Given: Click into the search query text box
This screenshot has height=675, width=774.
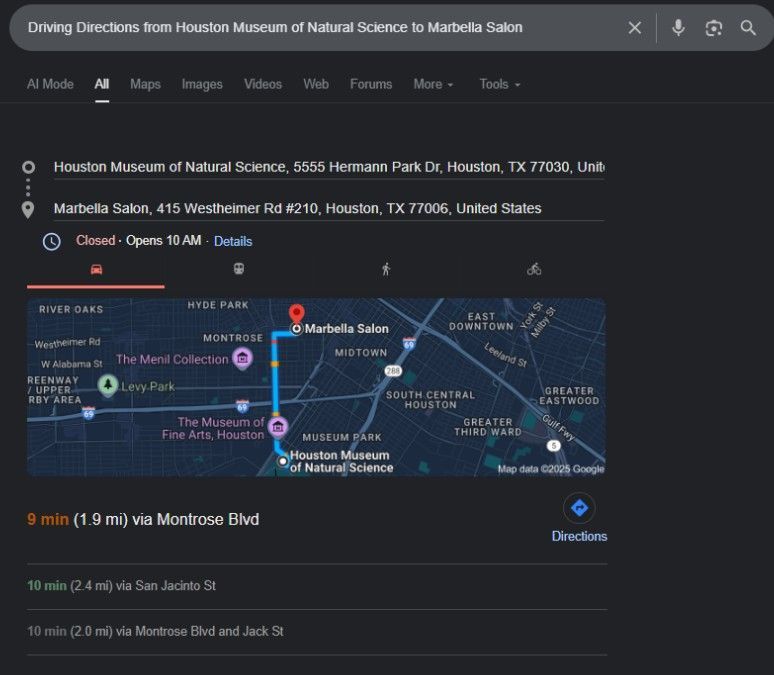Looking at the screenshot, I should 316,28.
